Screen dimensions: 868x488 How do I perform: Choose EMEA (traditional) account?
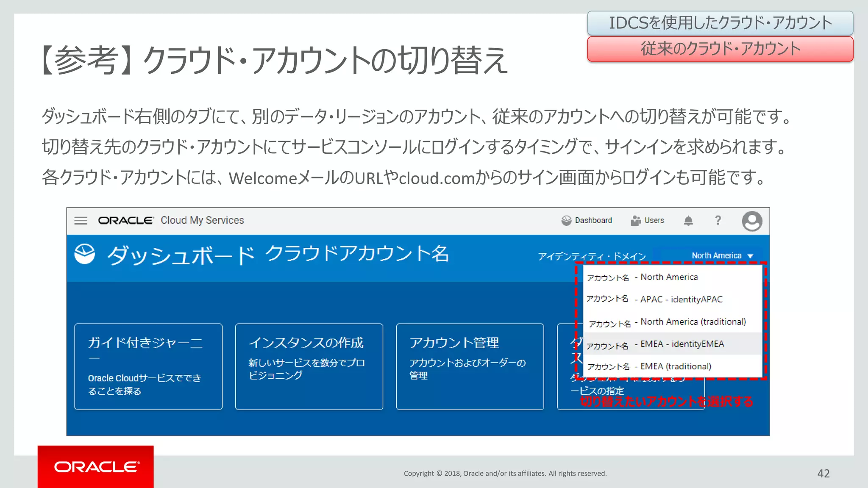click(x=672, y=366)
